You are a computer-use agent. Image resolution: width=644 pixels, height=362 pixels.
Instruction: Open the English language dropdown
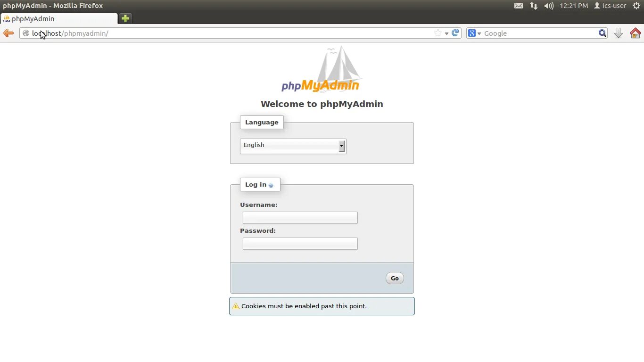pyautogui.click(x=293, y=146)
